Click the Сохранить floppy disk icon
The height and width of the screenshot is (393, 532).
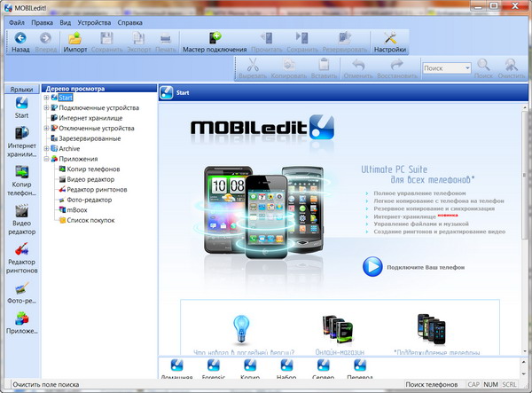106,38
